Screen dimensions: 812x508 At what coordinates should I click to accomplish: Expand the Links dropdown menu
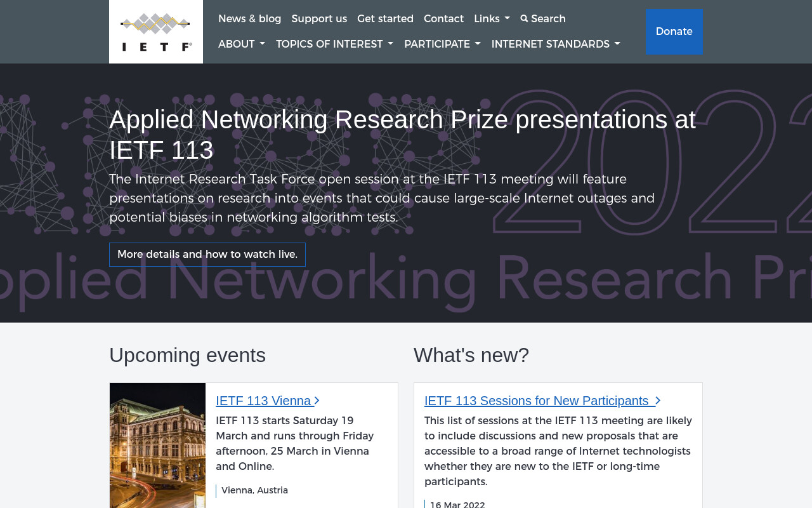point(492,19)
